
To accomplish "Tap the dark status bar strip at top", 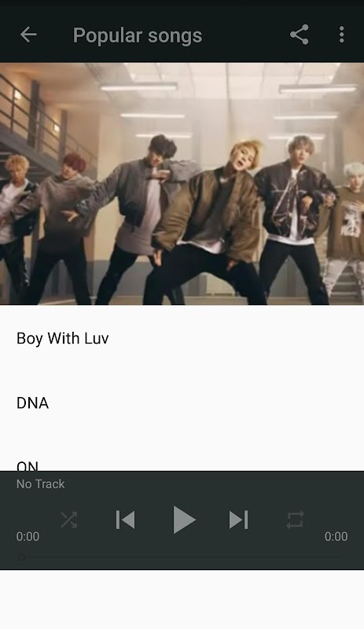I will coord(182,4).
